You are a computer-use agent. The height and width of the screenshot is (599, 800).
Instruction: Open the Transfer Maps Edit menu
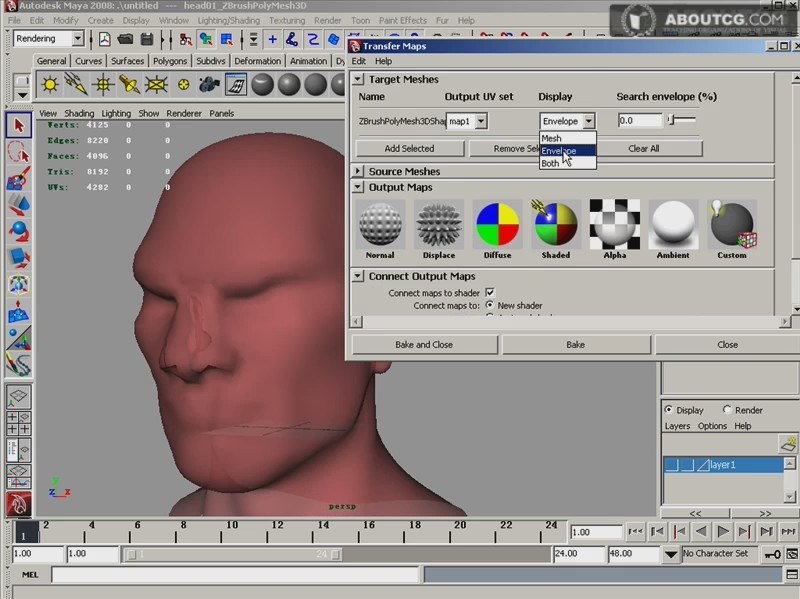click(359, 61)
